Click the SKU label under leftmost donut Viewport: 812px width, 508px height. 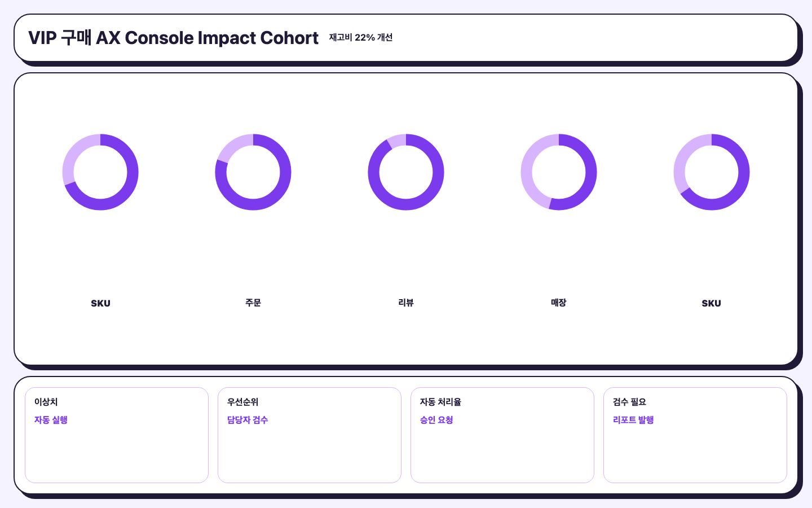(x=100, y=303)
